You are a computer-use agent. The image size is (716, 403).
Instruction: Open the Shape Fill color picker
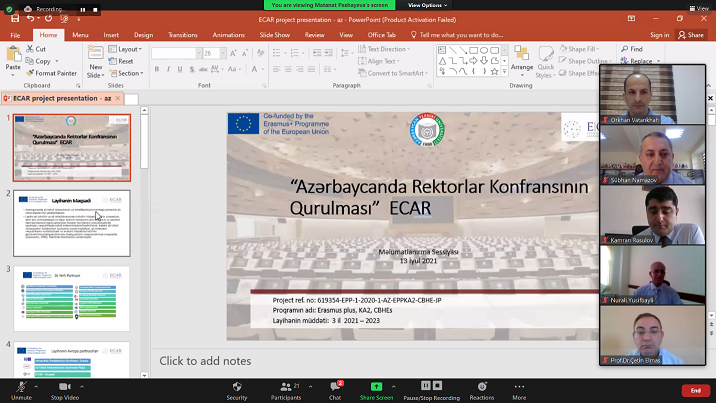coord(583,48)
